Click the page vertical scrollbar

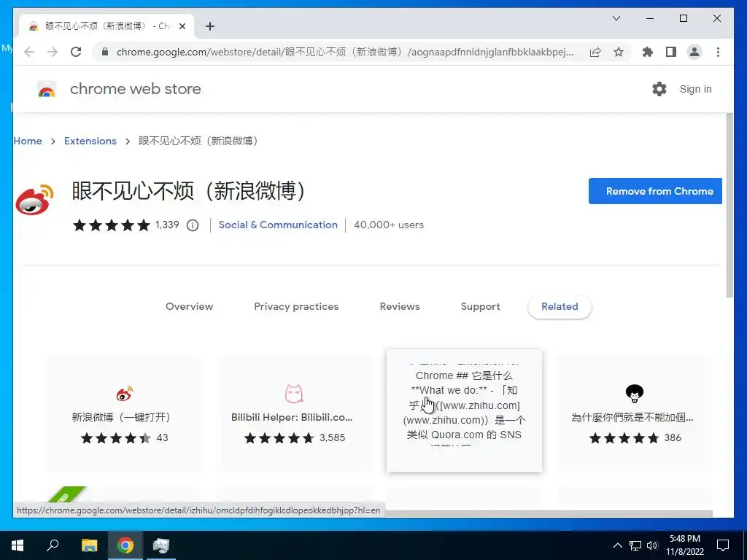point(729,205)
